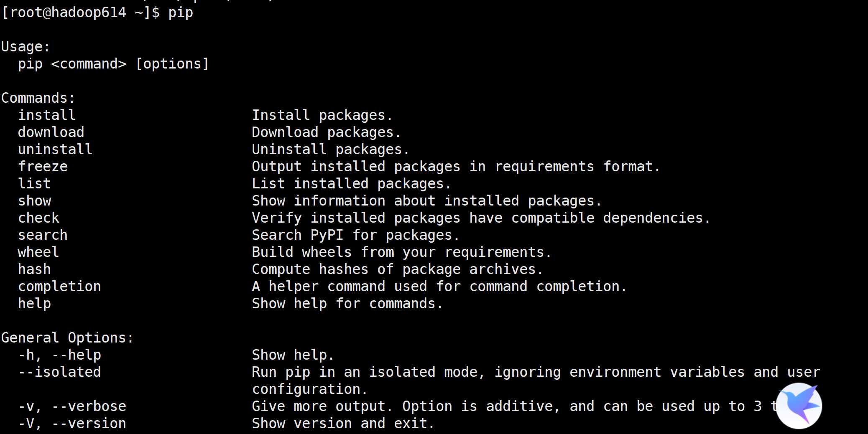Click the 'wheel' command entry
The height and width of the screenshot is (434, 868).
point(38,252)
